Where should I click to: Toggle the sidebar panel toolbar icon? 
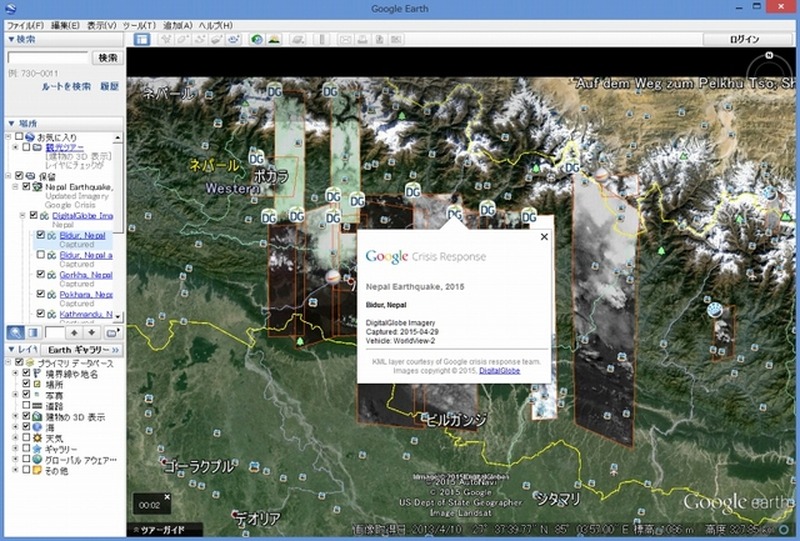pos(142,40)
